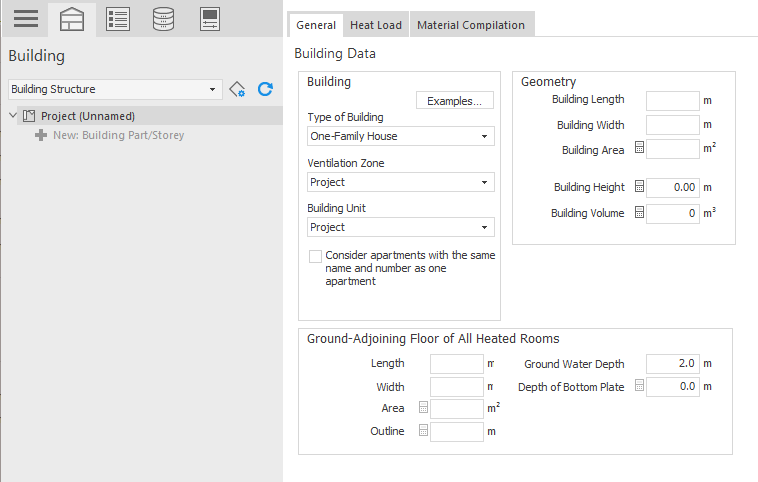The width and height of the screenshot is (758, 482).
Task: Open calculator for Building Height
Action: point(639,186)
